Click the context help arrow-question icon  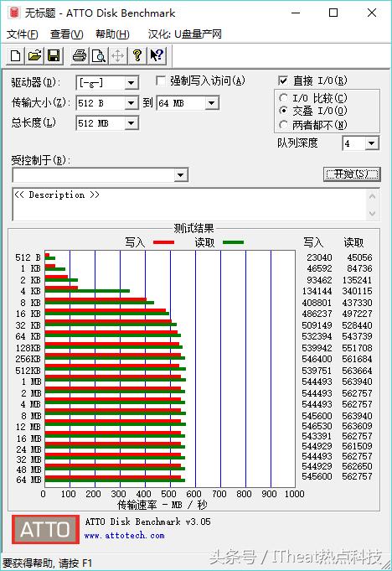coord(157,55)
